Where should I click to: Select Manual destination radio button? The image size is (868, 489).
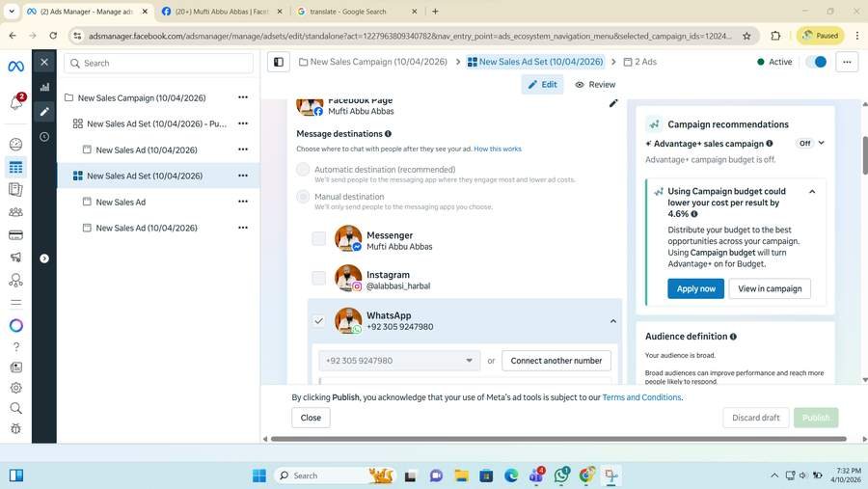click(303, 197)
